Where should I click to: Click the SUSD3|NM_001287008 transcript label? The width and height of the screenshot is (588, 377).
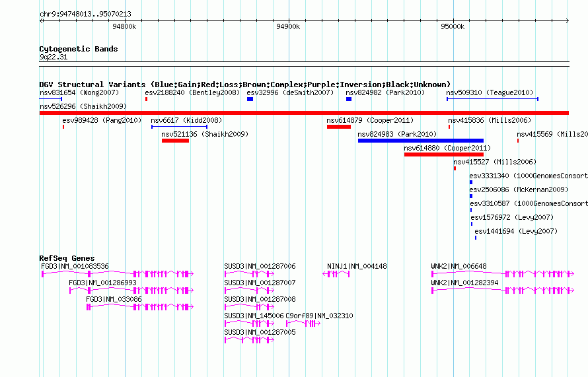(260, 299)
